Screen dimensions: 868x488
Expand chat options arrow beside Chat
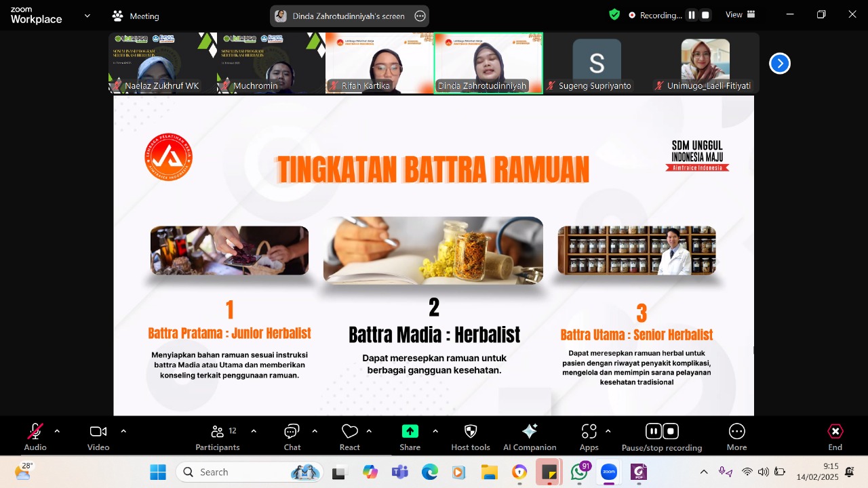pyautogui.click(x=315, y=431)
